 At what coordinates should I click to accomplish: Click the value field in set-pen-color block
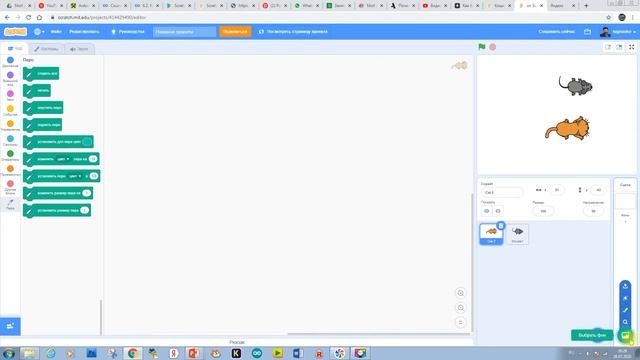[x=94, y=176]
